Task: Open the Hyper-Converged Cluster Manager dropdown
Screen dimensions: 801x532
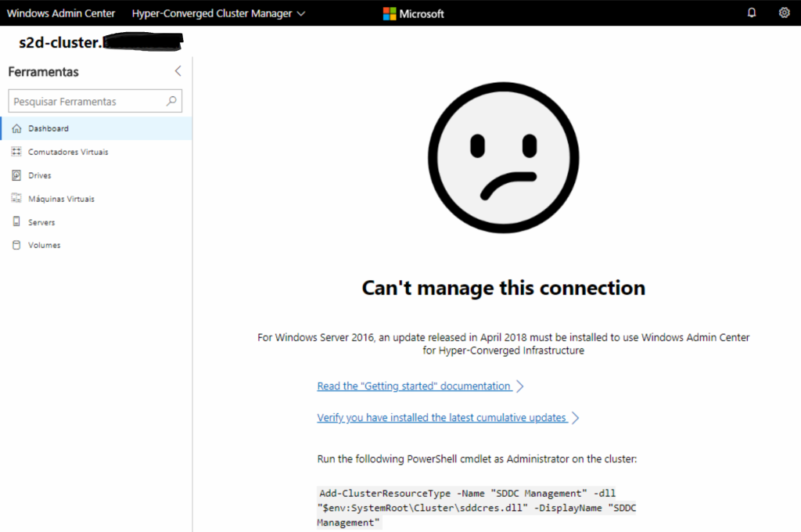Action: pos(217,13)
